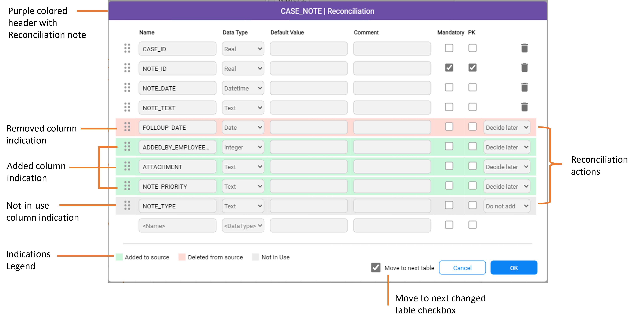This screenshot has width=644, height=322.
Task: Enable PK checkbox for CASE_ID
Action: click(x=472, y=48)
